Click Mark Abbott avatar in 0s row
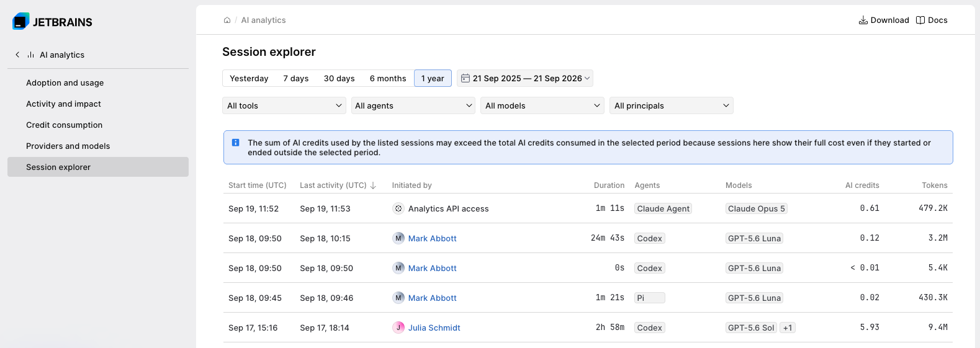Image resolution: width=980 pixels, height=348 pixels. (398, 268)
